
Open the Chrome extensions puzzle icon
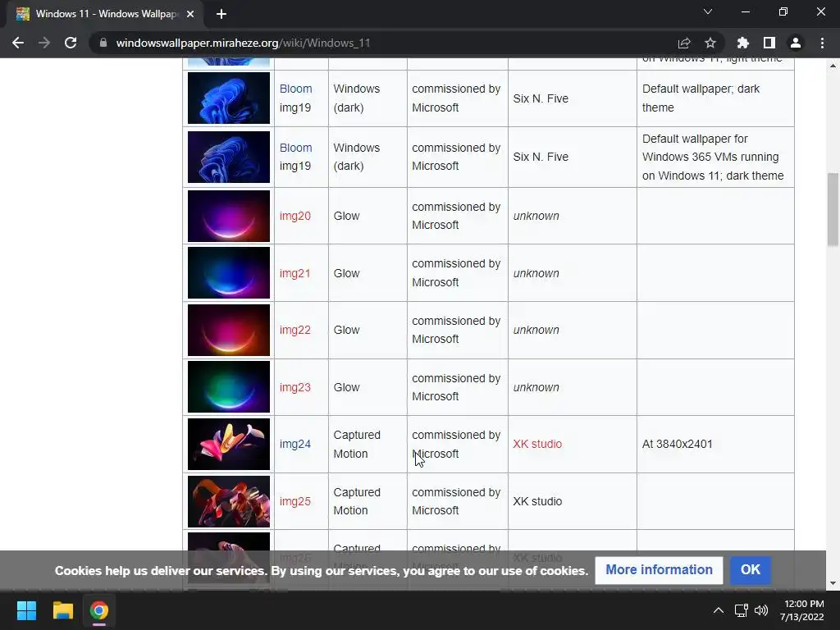pyautogui.click(x=742, y=43)
